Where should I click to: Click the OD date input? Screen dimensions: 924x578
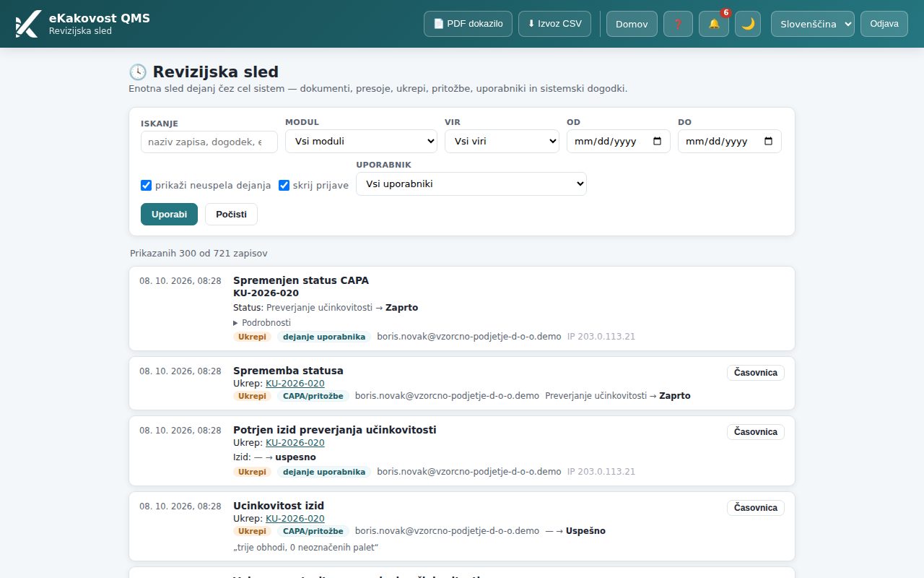(x=619, y=142)
